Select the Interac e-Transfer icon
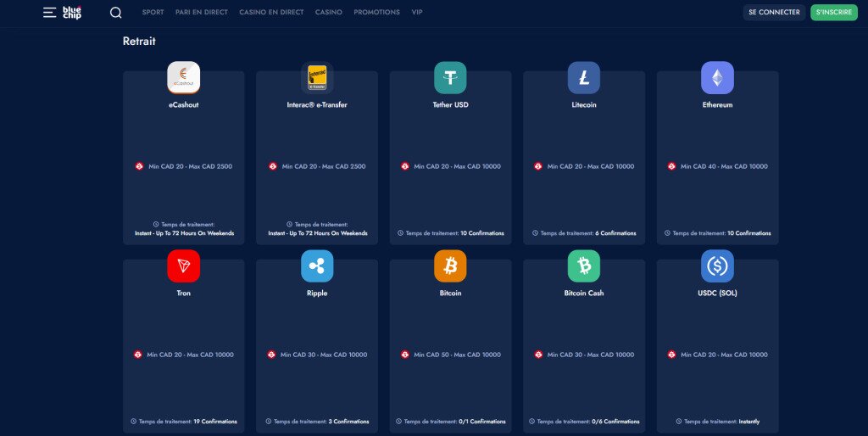 (x=317, y=77)
